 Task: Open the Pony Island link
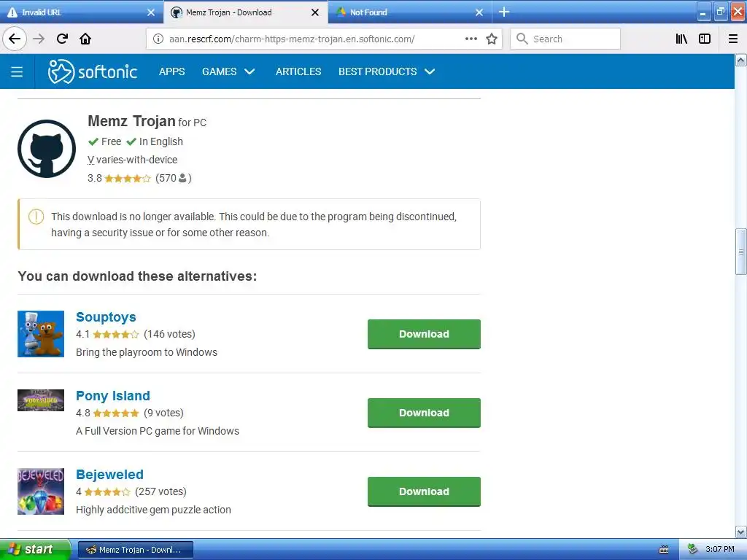pyautogui.click(x=113, y=395)
